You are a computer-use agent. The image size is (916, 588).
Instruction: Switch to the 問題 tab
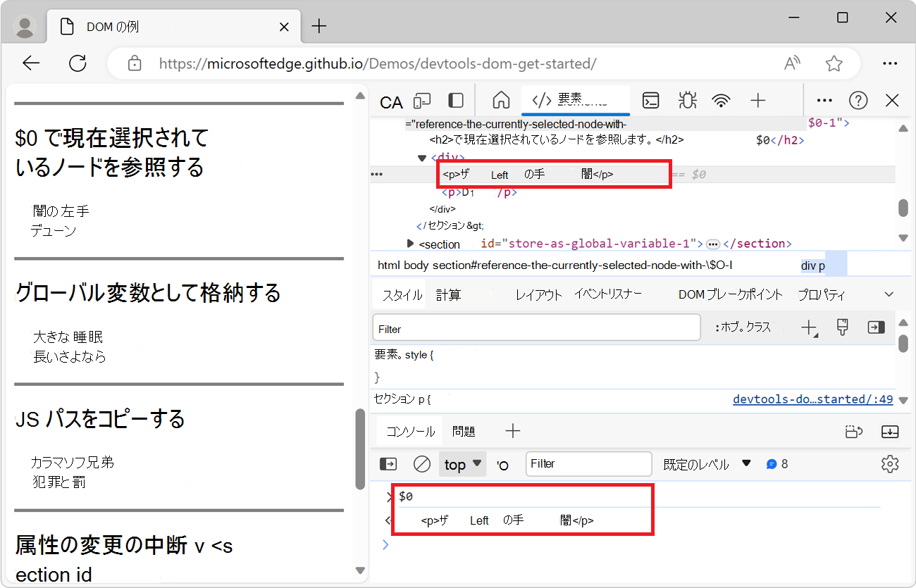pyautogui.click(x=464, y=431)
